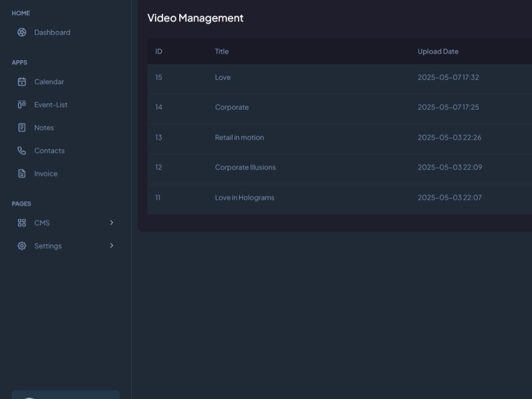Click ID cell 13

(159, 137)
